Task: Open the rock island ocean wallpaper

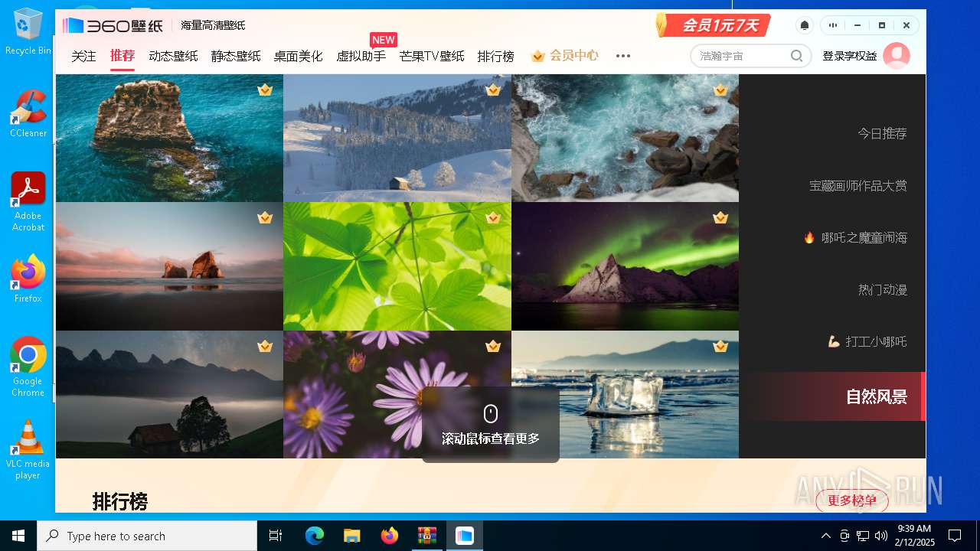Action: point(169,138)
